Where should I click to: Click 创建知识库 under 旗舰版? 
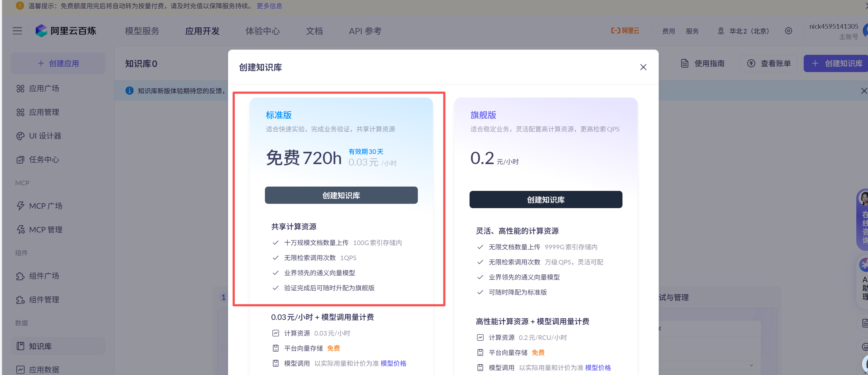[546, 200]
